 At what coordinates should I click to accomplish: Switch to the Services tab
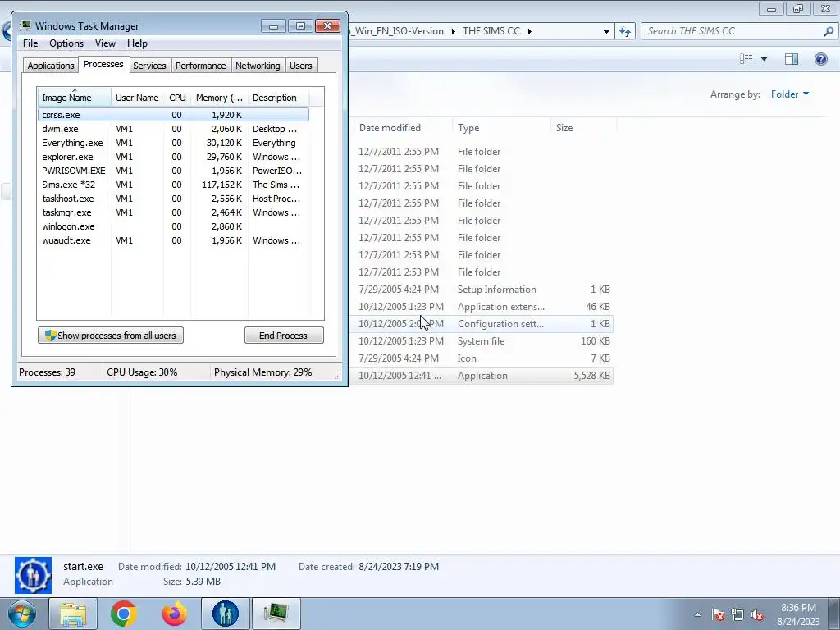149,66
